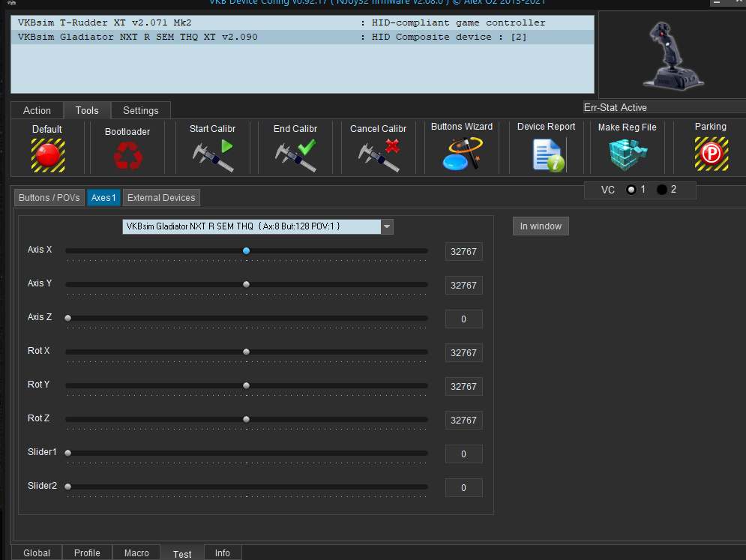The image size is (746, 560).
Task: Click the Err-Stat Active status label
Action: coord(615,107)
